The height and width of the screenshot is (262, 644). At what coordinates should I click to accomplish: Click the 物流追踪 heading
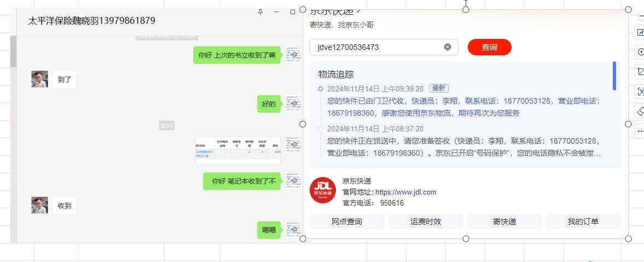[x=336, y=75]
